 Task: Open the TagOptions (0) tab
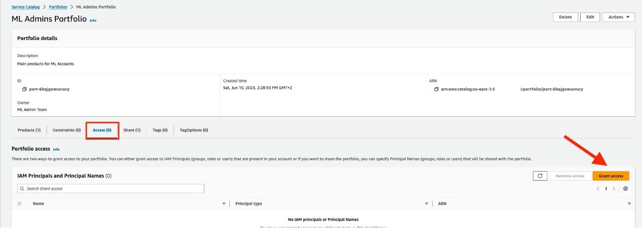pyautogui.click(x=194, y=130)
